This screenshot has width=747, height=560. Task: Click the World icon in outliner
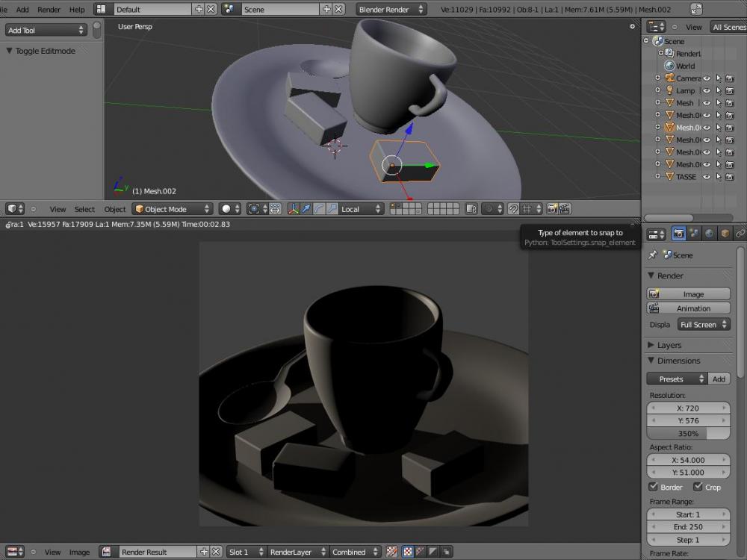[x=669, y=66]
